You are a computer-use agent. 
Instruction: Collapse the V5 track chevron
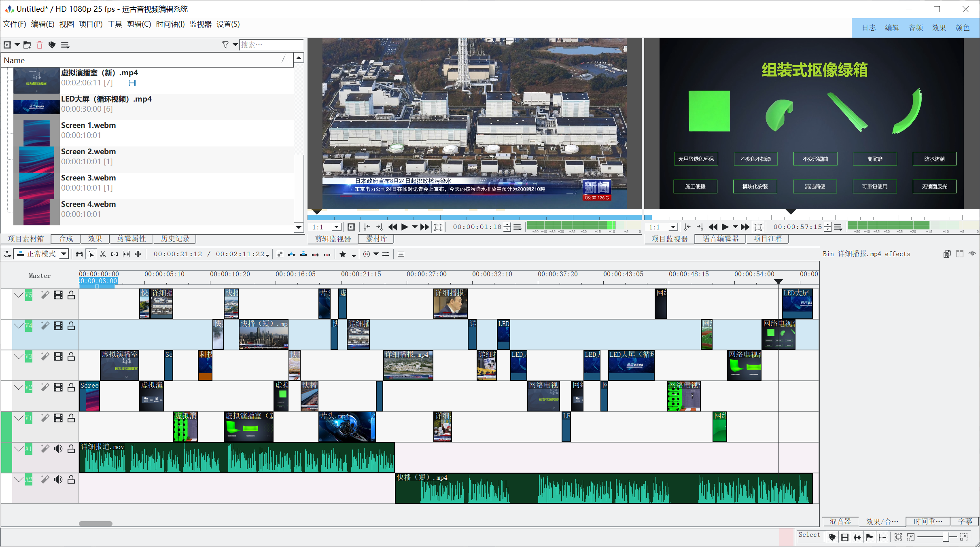tap(18, 295)
